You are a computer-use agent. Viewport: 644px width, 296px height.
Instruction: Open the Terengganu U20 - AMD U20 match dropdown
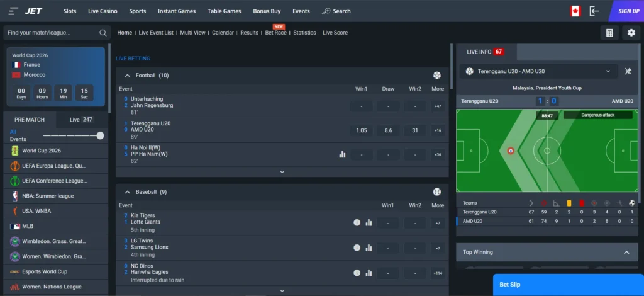coord(538,71)
